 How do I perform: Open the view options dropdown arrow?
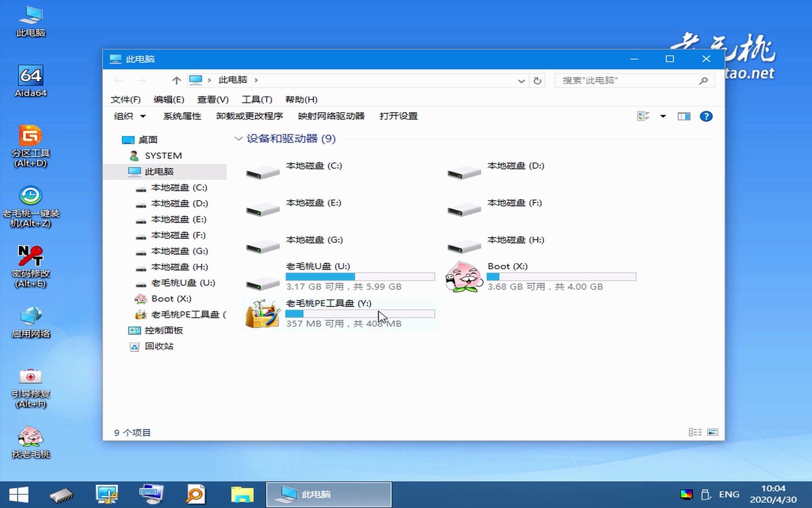point(663,116)
